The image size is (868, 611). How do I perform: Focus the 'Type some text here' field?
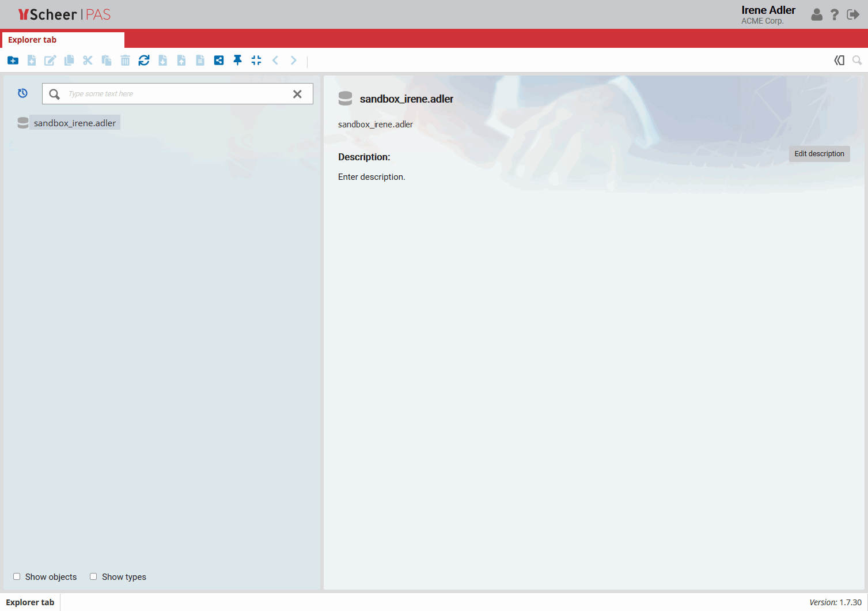[177, 94]
